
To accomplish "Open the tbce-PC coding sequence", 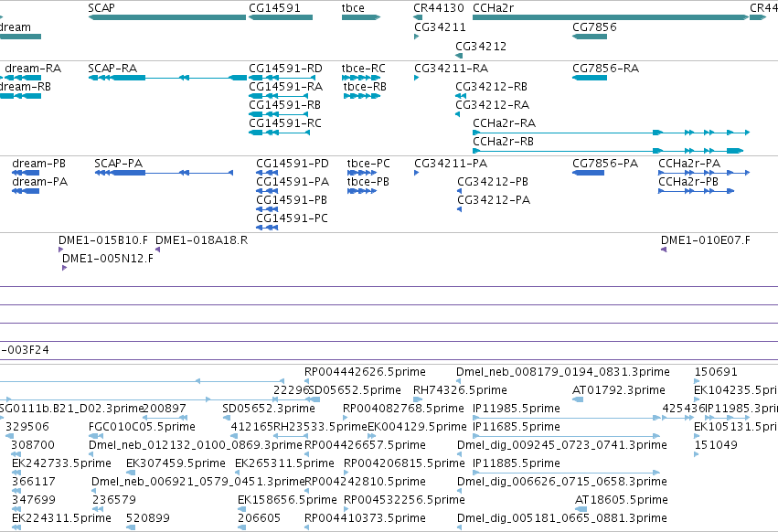I will coord(362,173).
